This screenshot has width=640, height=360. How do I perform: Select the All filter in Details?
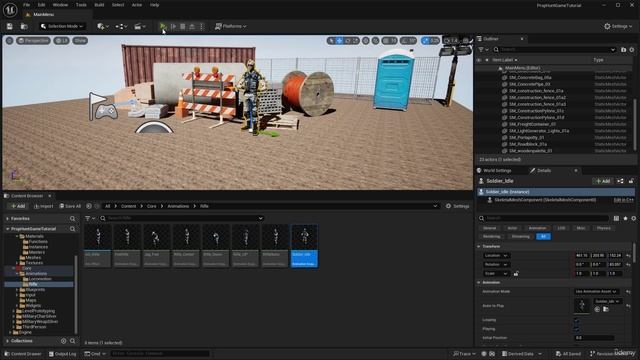pyautogui.click(x=543, y=236)
